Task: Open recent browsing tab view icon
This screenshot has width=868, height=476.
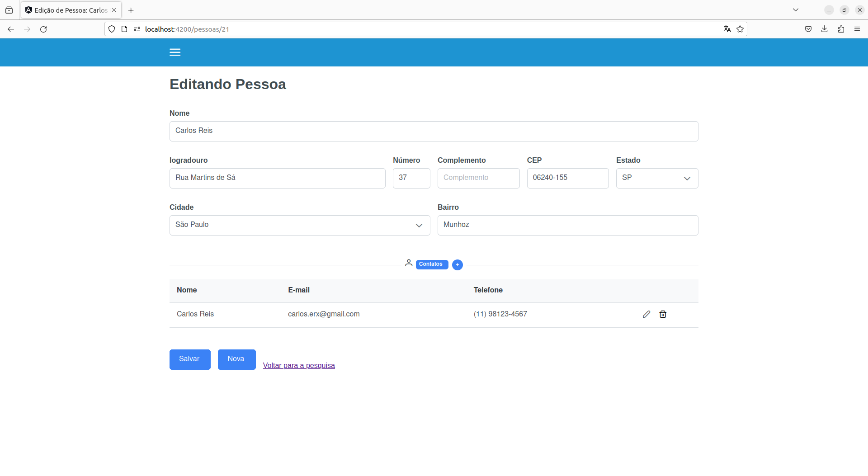Action: click(x=9, y=10)
